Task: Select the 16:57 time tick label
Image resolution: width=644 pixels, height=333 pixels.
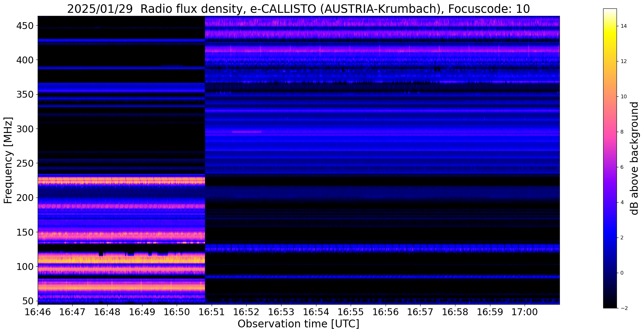Action: click(x=420, y=312)
